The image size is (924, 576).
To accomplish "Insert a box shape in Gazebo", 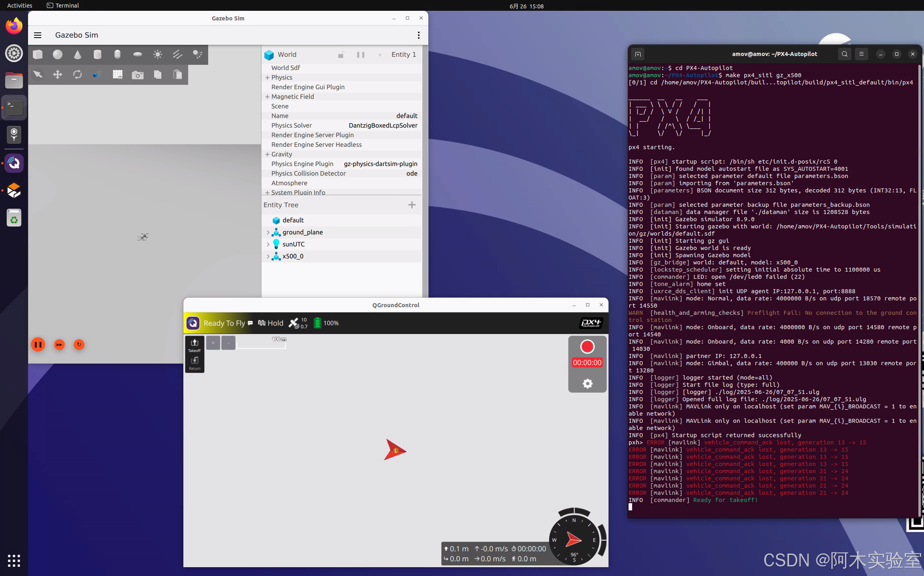I will point(38,54).
